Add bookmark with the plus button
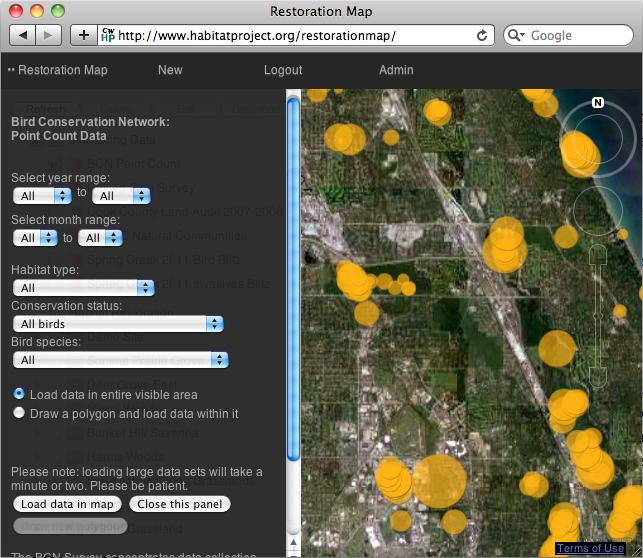This screenshot has height=558, width=643. pyautogui.click(x=84, y=35)
